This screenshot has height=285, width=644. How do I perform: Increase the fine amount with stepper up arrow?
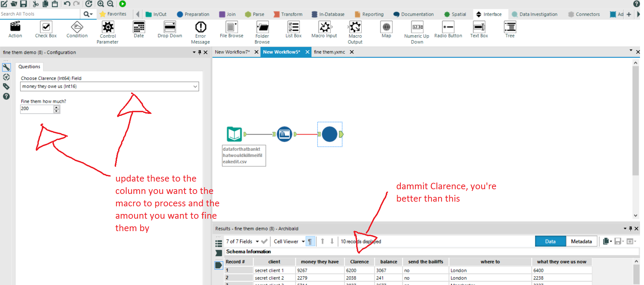tap(57, 108)
